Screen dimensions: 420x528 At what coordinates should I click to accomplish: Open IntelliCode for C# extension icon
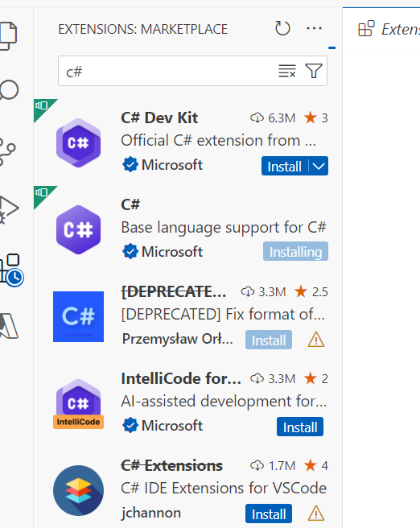[78, 404]
